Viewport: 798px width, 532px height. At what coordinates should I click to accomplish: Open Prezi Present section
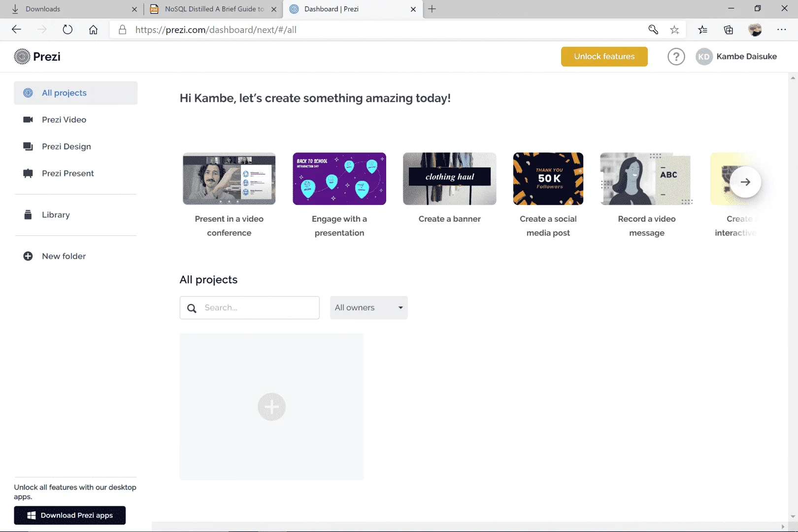(x=76, y=173)
